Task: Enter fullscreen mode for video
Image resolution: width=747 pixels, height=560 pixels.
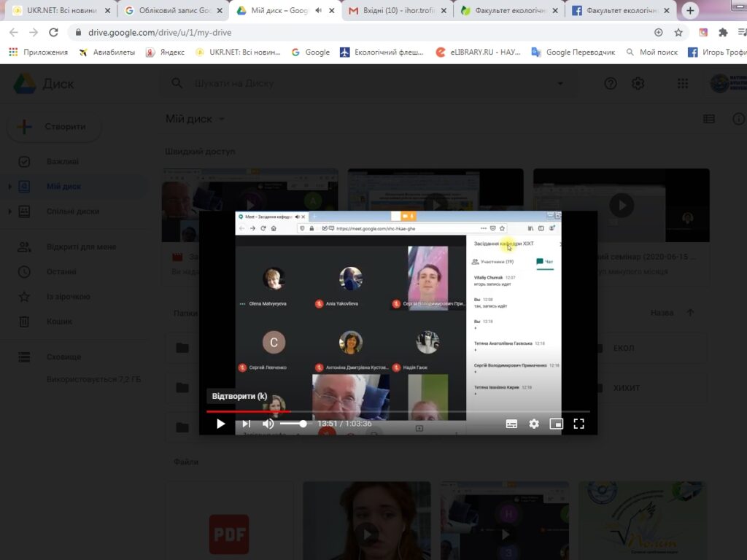Action: pos(579,424)
